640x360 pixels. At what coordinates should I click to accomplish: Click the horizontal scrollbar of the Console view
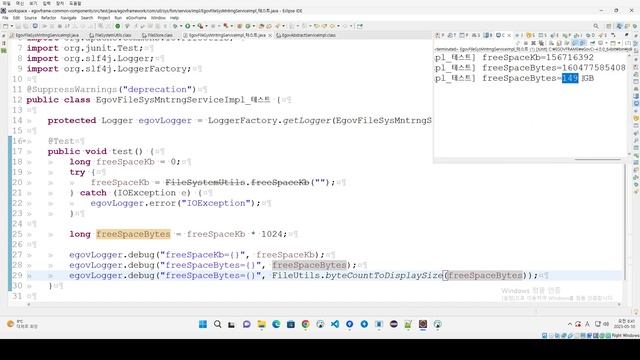pyautogui.click(x=597, y=160)
